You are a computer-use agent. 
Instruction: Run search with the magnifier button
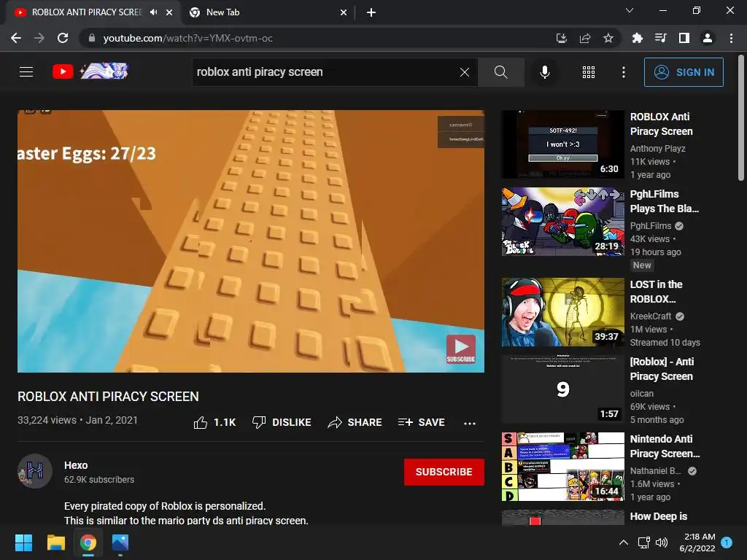pos(500,72)
